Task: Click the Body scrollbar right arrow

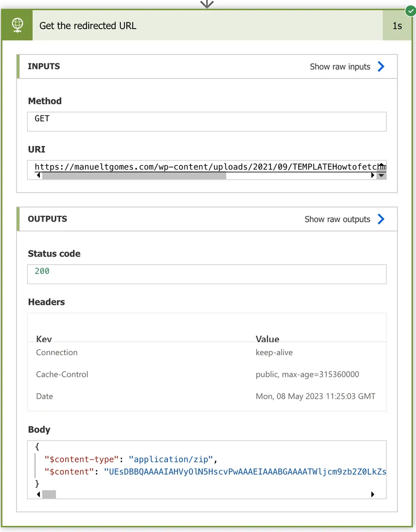Action: [373, 495]
